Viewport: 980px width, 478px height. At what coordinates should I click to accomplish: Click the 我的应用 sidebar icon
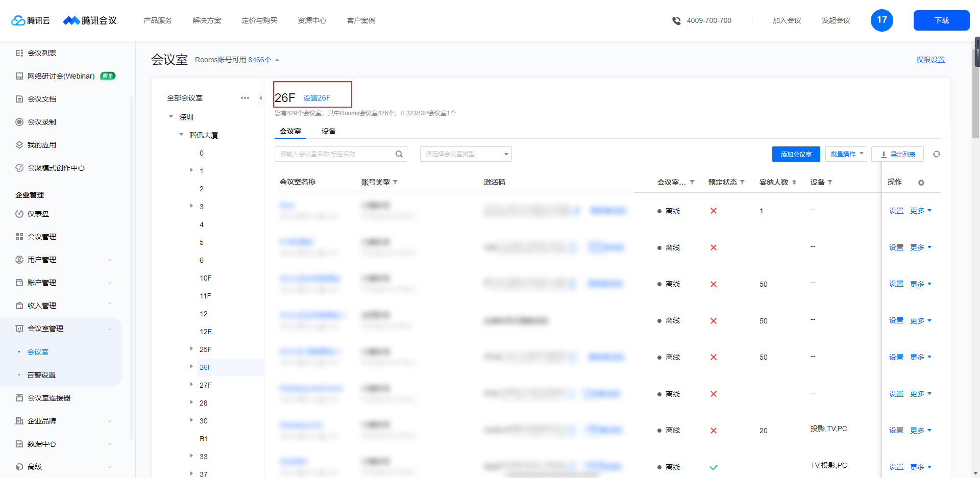[19, 145]
